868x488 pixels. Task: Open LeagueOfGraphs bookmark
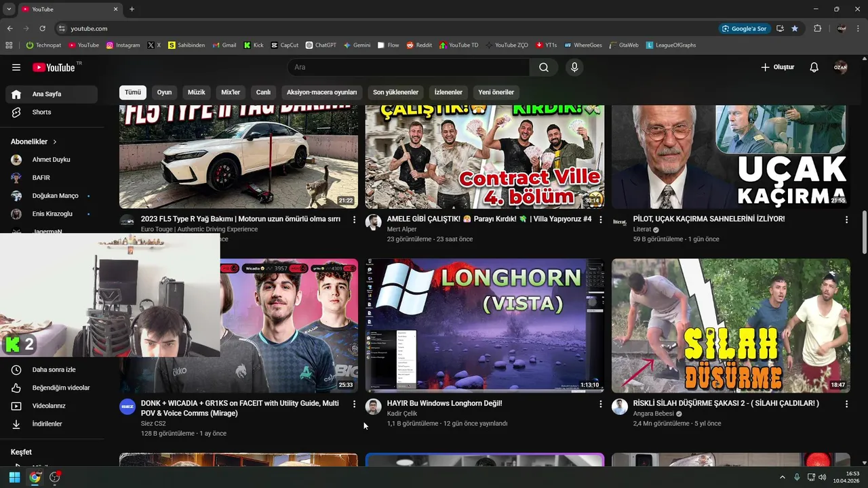click(671, 45)
